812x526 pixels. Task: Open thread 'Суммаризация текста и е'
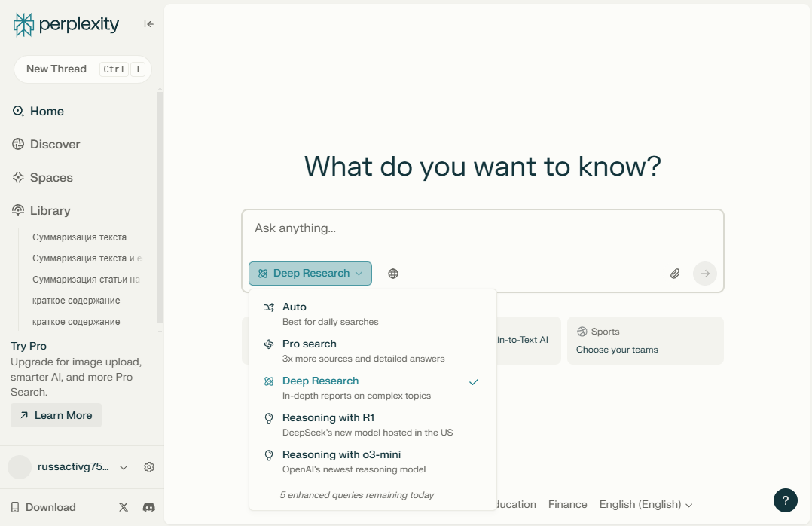87,258
